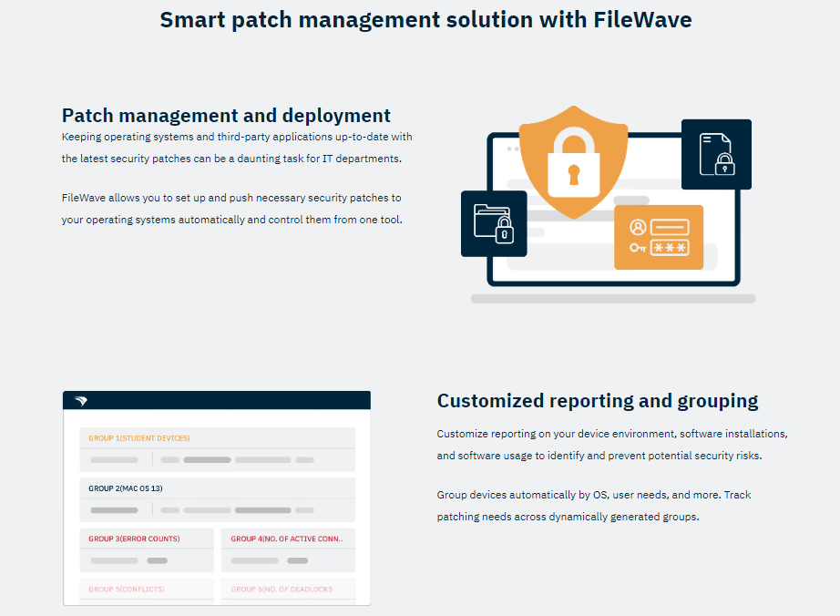Open Customized reporting and grouping section
Image resolution: width=840 pixels, height=616 pixels.
(x=598, y=400)
